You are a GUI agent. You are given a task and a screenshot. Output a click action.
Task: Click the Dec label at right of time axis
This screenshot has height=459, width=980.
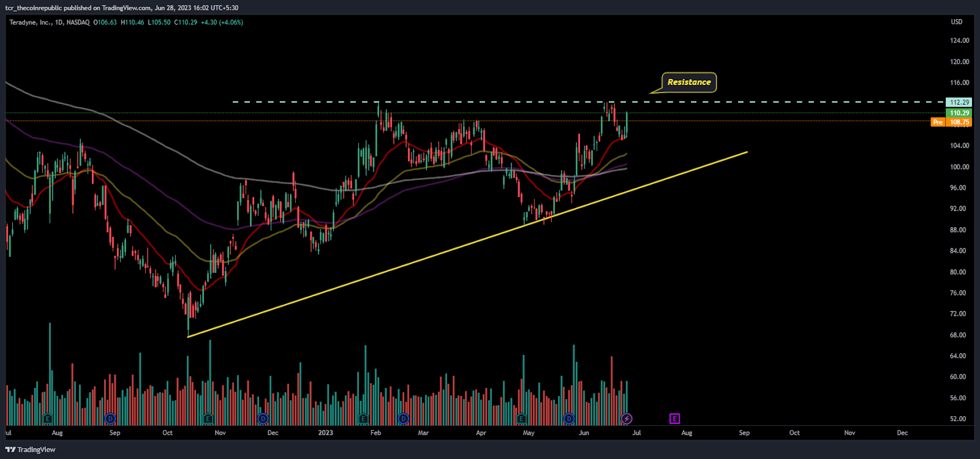pyautogui.click(x=902, y=433)
